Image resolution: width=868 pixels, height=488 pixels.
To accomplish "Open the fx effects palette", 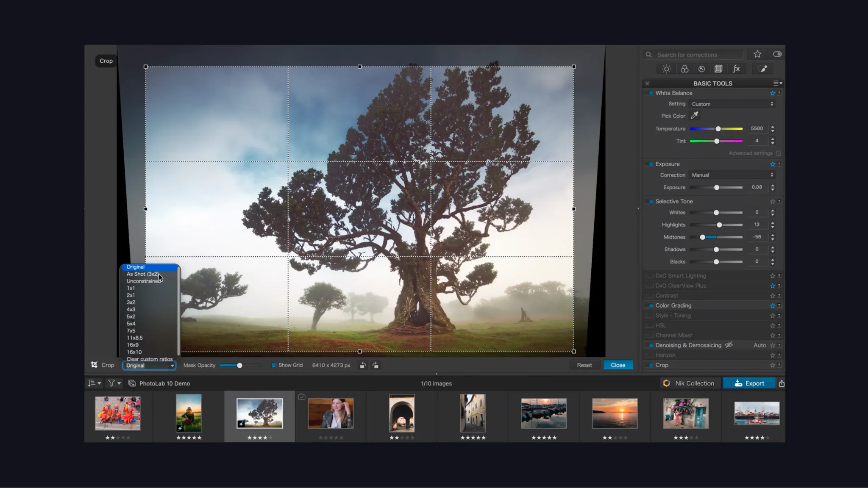I will [x=737, y=69].
